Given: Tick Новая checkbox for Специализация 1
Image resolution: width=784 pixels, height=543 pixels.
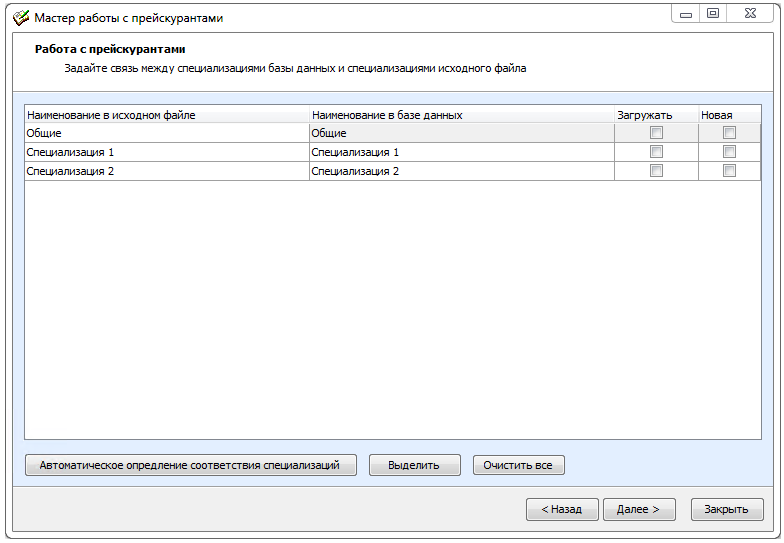Looking at the screenshot, I should [729, 152].
